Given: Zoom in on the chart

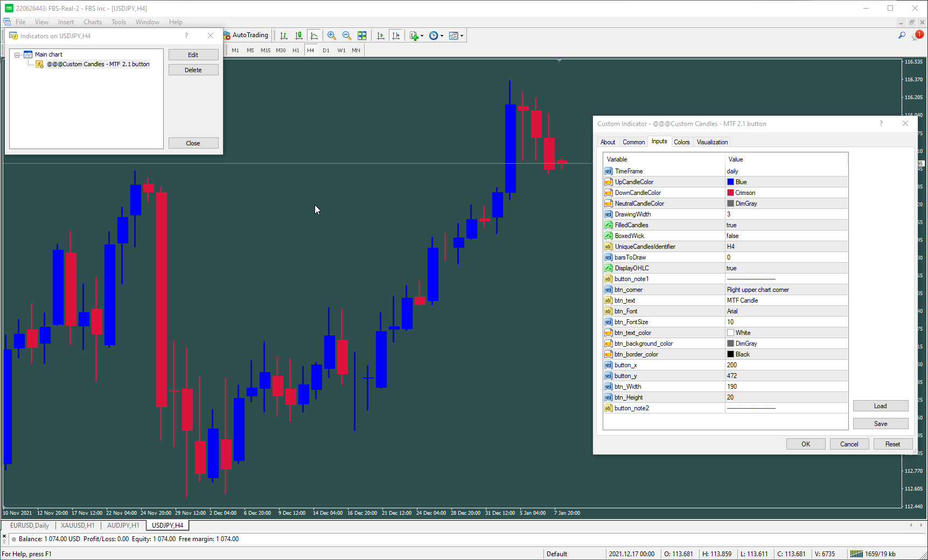Looking at the screenshot, I should pyautogui.click(x=332, y=36).
